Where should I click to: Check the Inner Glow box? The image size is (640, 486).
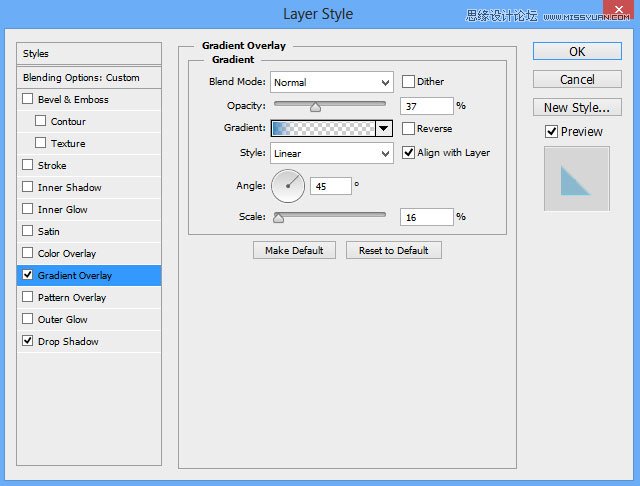28,209
